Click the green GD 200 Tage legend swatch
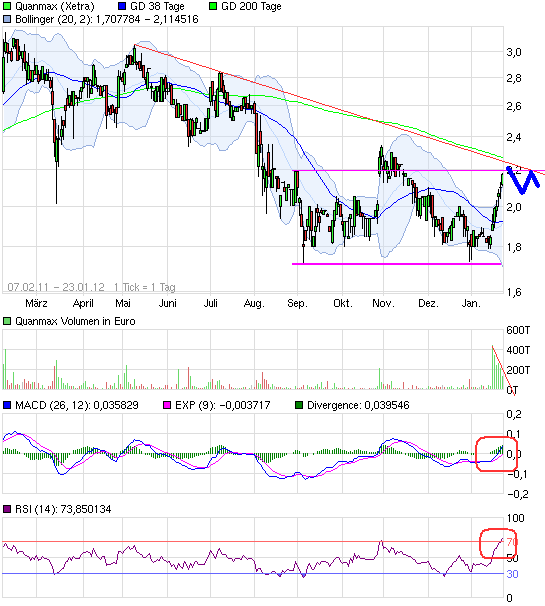545x606 pixels. coord(213,6)
